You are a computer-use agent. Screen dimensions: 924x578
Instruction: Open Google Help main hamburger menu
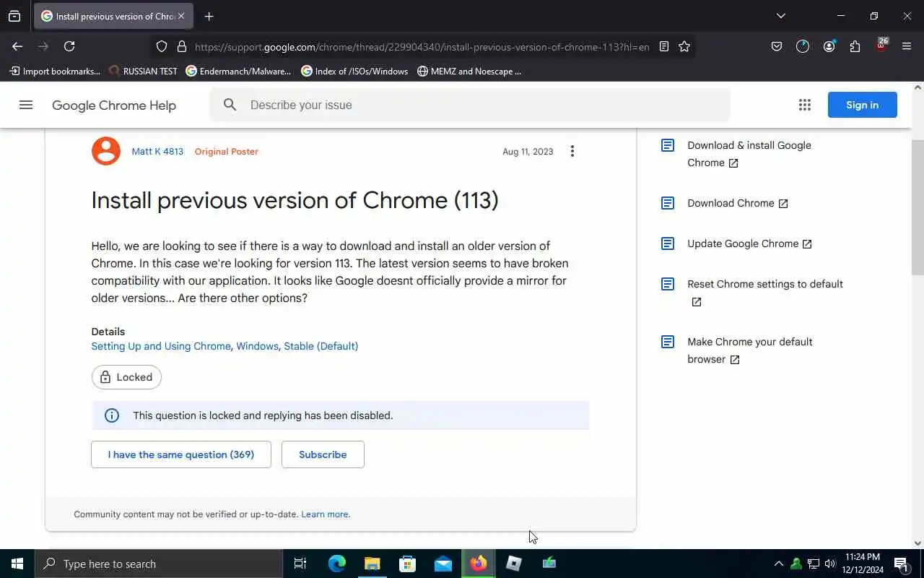tap(26, 105)
